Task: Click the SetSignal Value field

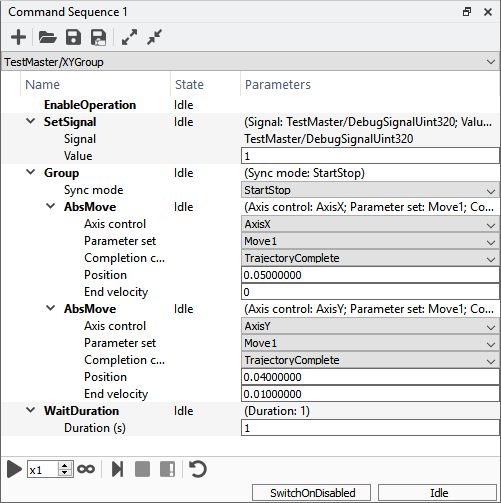Action: pyautogui.click(x=370, y=156)
